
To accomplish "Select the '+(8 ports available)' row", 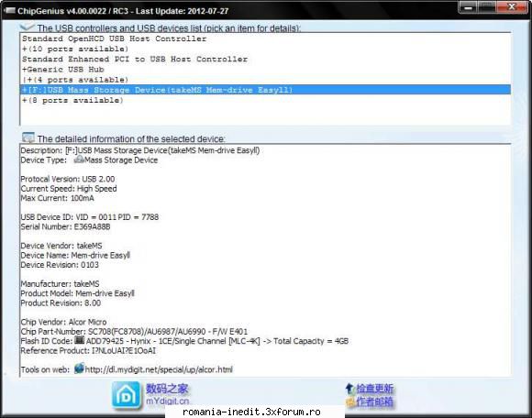I will coord(265,100).
